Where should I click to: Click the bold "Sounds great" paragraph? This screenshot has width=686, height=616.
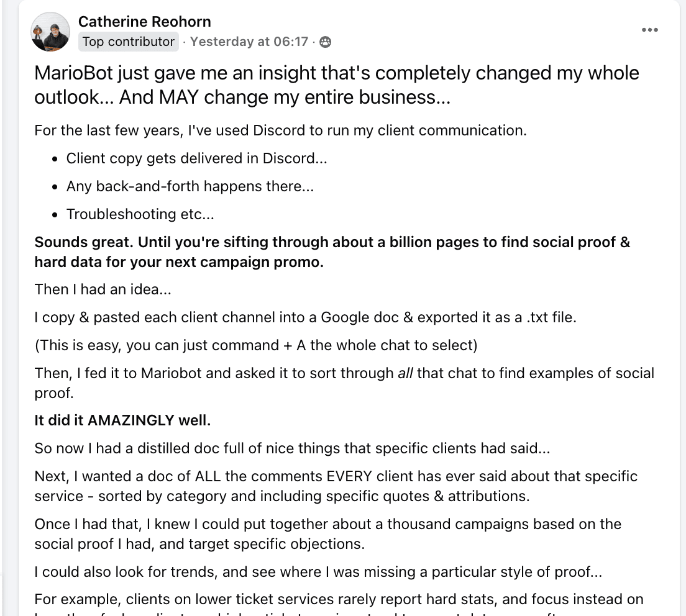332,251
